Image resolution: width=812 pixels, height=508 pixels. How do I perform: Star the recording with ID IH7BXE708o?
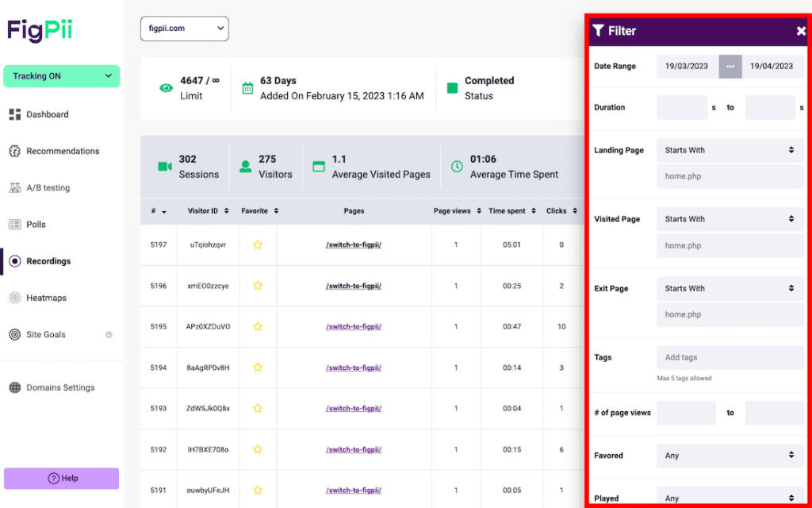(x=257, y=449)
